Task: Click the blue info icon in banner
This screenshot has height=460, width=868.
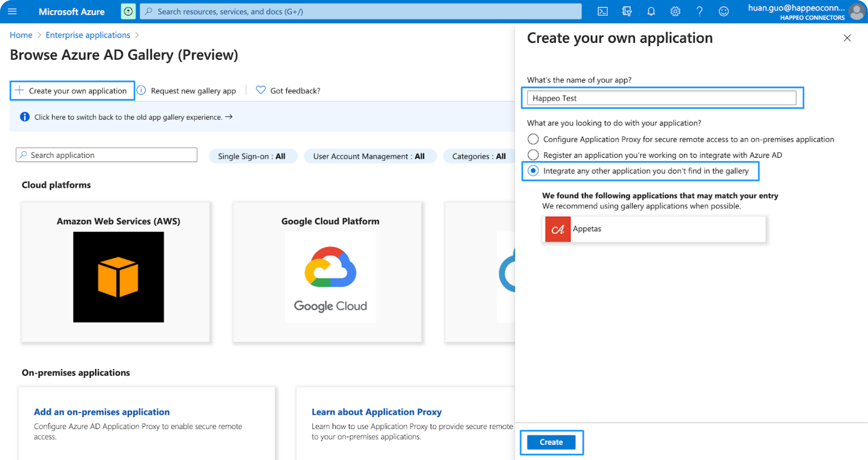Action: point(25,117)
